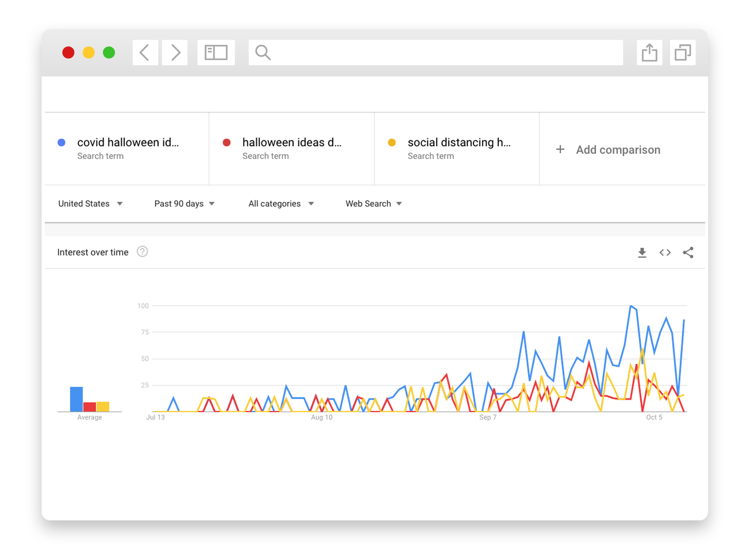Click the 'Interest over time' heading text
749x560 pixels.
[93, 252]
